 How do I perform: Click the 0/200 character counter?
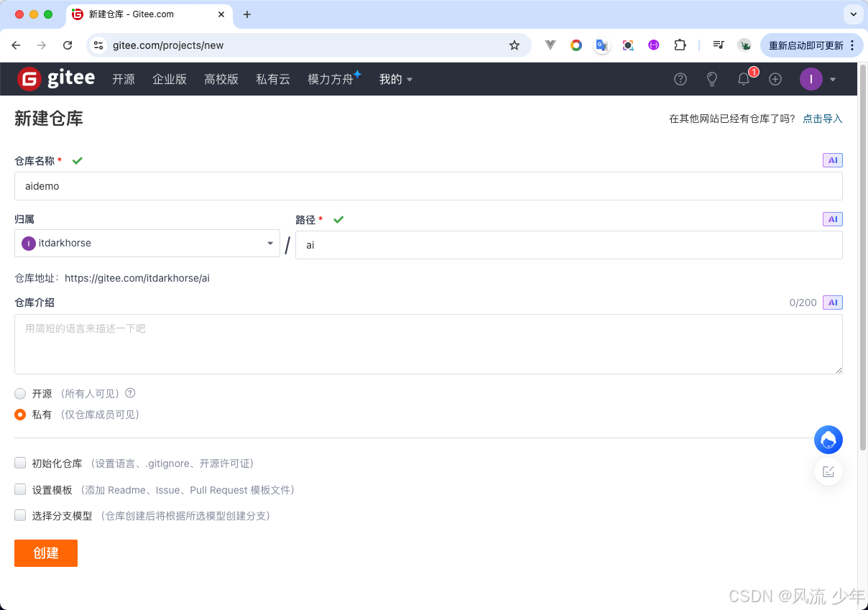tap(803, 302)
